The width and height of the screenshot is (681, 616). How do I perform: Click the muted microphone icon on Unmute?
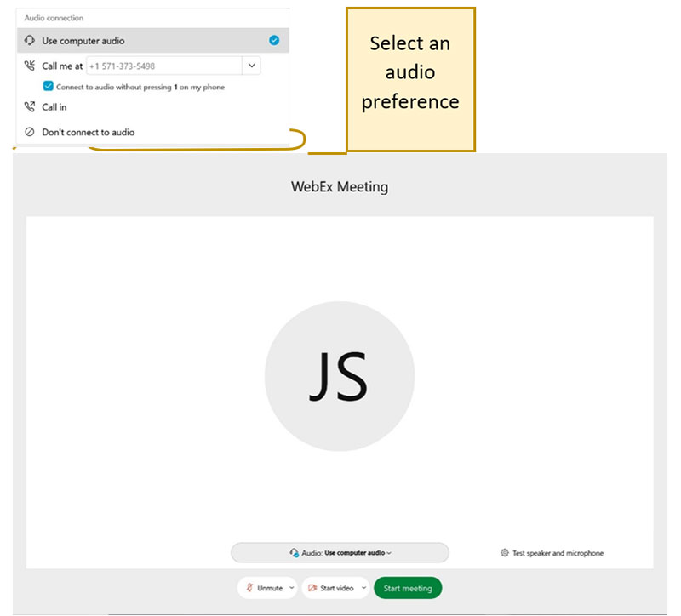click(249, 588)
